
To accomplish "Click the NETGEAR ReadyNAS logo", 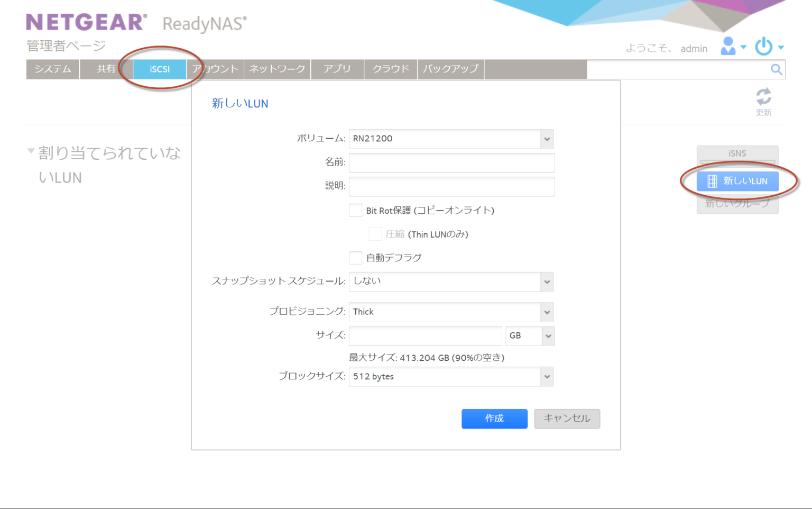I will (x=85, y=21).
